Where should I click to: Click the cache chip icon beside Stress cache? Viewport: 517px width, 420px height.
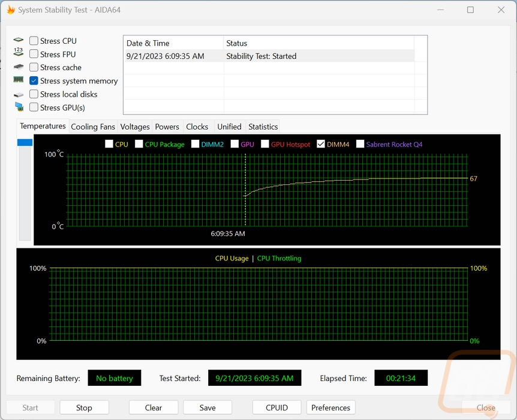point(19,67)
